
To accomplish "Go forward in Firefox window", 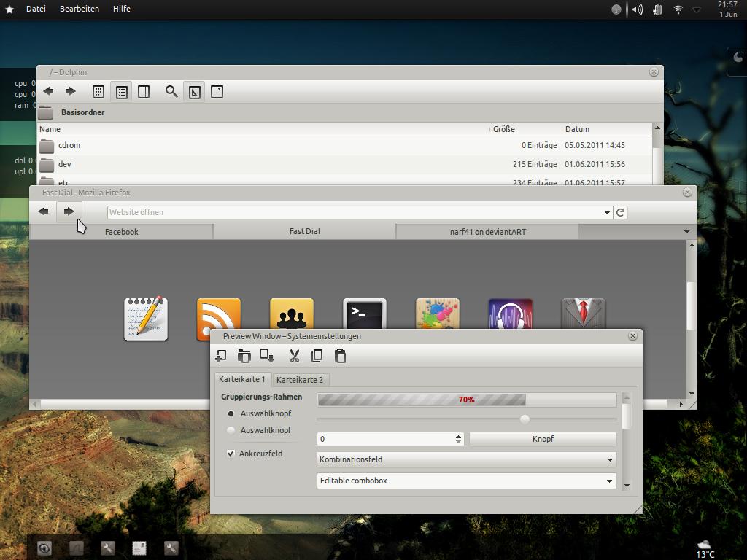I will 69,211.
